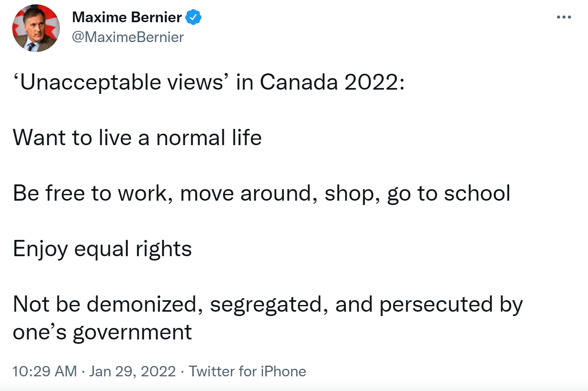The image size is (588, 391).
Task: Open the three-dot more options menu
Action: coord(563,17)
